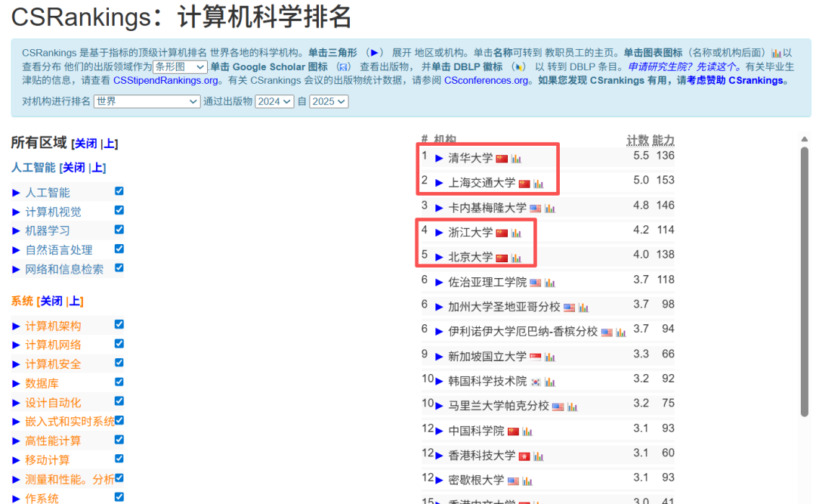Uncheck the 人工智能 area checkbox

[x=119, y=191]
